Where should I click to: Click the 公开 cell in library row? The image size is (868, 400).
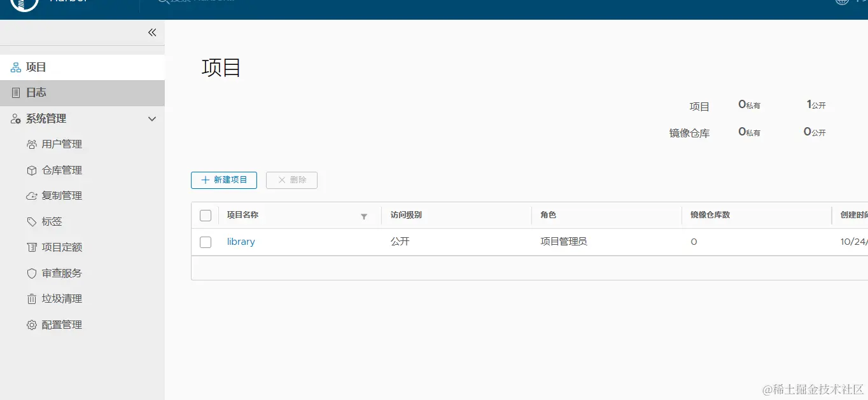click(x=400, y=242)
